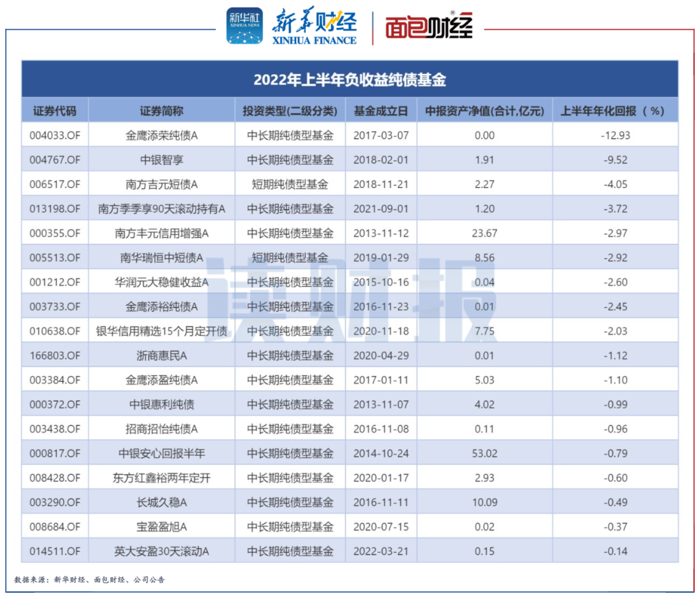Image resolution: width=700 pixels, height=598 pixels.
Task: Select return value -4.05
Action: pyautogui.click(x=615, y=184)
